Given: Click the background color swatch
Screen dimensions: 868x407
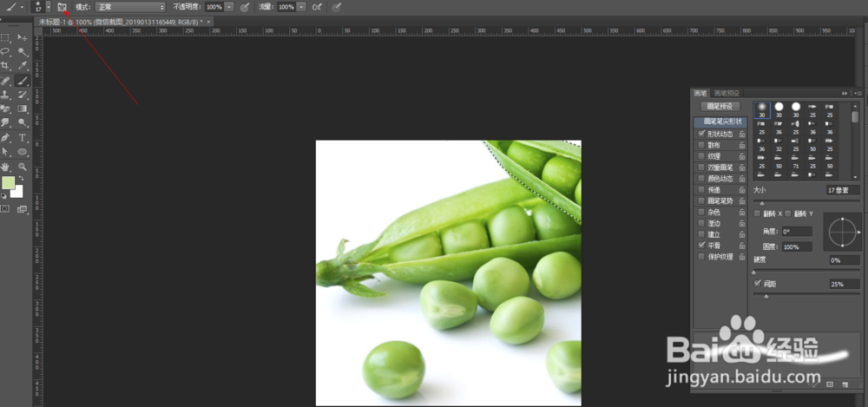Looking at the screenshot, I should [x=18, y=192].
